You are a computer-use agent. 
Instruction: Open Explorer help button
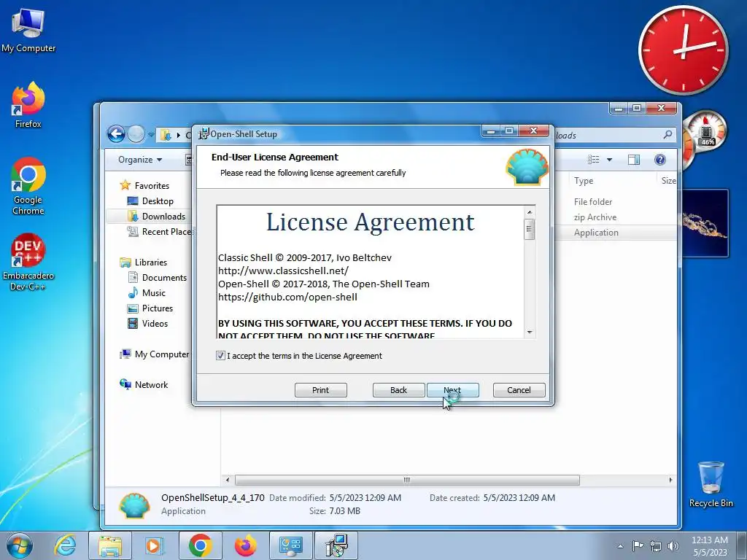[659, 160]
